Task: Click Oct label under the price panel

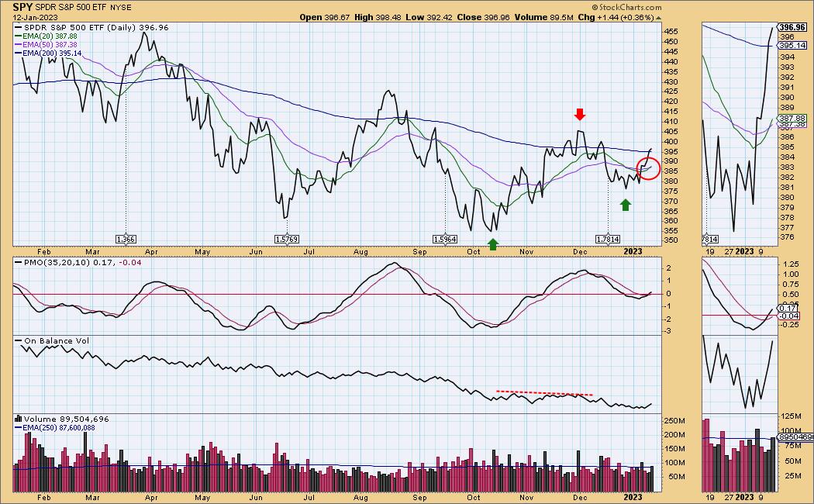Action: tap(474, 252)
